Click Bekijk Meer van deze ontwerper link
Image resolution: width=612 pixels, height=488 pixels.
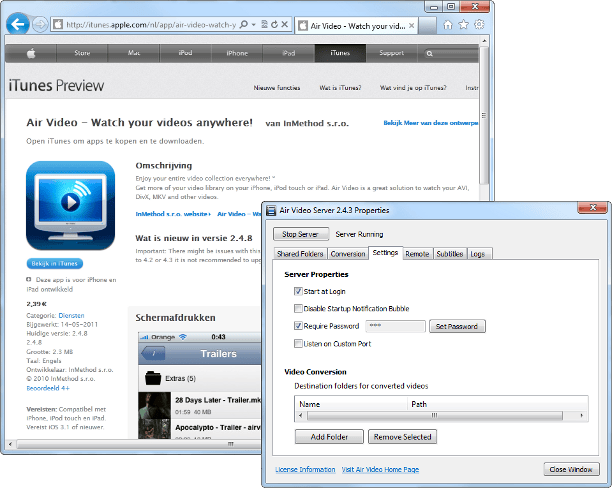431,123
